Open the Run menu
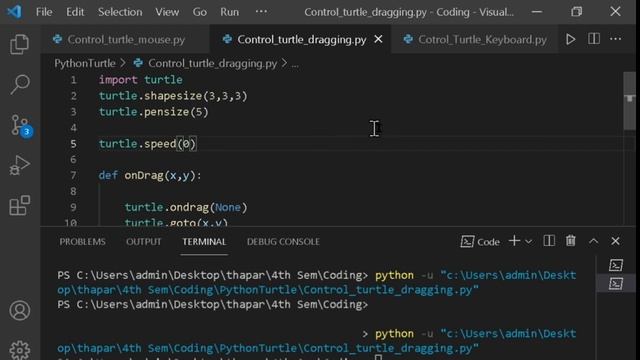This screenshot has width=640, height=360. click(229, 12)
